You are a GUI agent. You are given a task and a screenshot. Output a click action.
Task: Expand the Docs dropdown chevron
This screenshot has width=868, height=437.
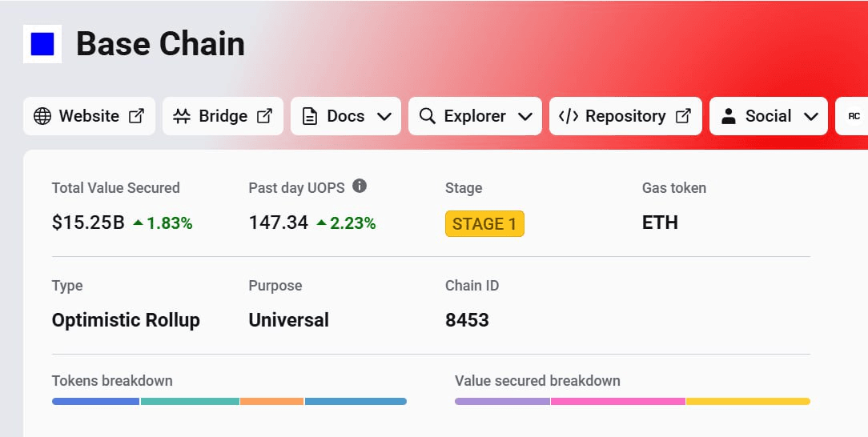point(384,117)
